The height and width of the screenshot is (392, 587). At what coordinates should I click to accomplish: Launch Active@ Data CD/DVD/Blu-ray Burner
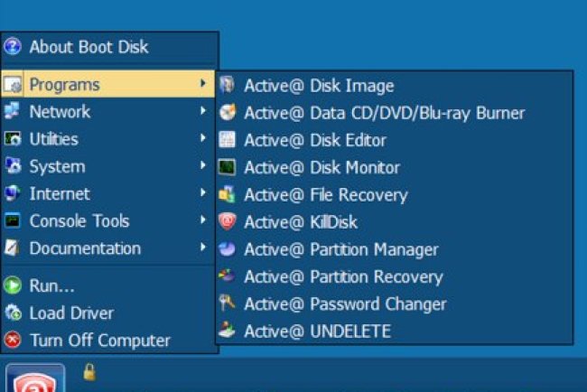pos(395,113)
